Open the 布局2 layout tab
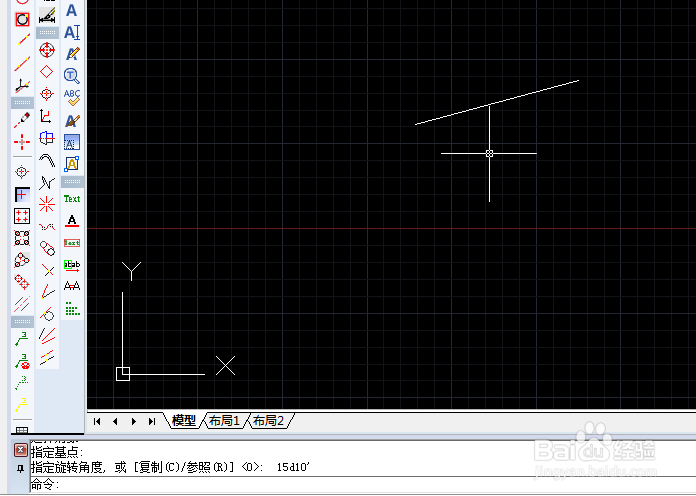Screen dimensions: 696x496 pos(269,421)
